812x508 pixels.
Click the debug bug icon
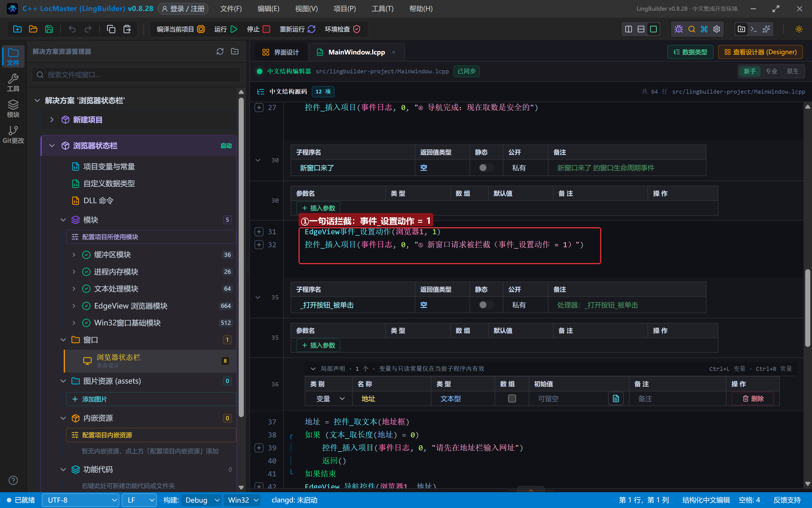tap(679, 29)
